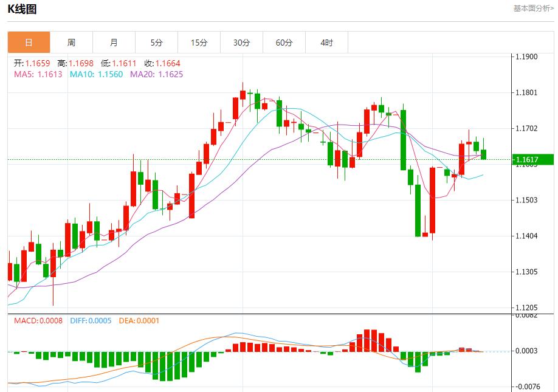Select the 60分 sixty-minute chart tab
558x392 pixels.
(283, 42)
